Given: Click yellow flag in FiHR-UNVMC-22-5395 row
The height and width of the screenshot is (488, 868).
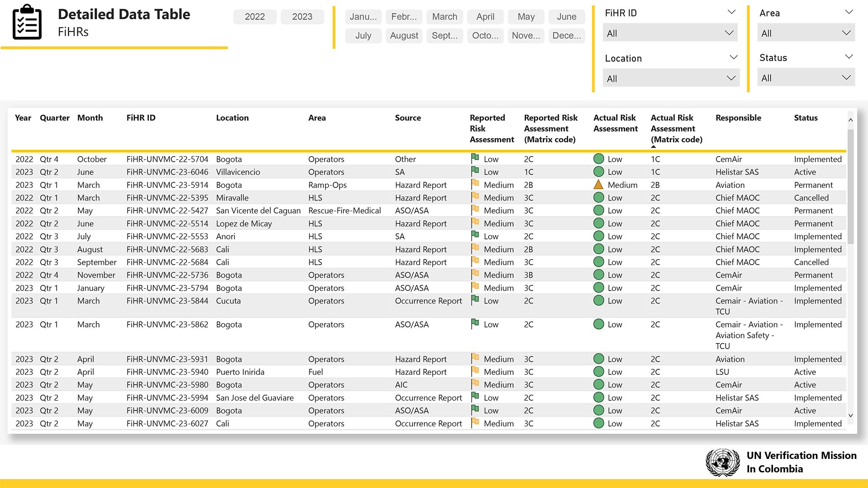Looking at the screenshot, I should (x=475, y=197).
